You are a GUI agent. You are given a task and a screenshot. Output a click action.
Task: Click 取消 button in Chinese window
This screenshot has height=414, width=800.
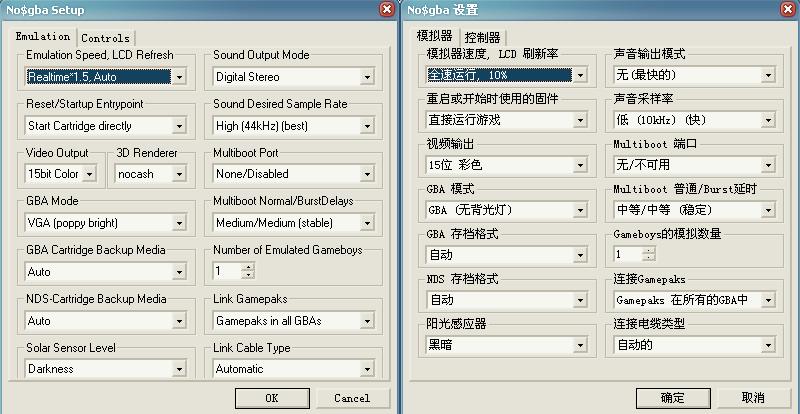(x=754, y=398)
